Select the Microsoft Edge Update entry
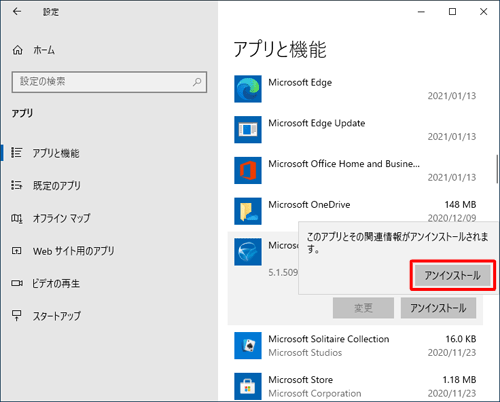This screenshot has width=500, height=402. [355, 129]
